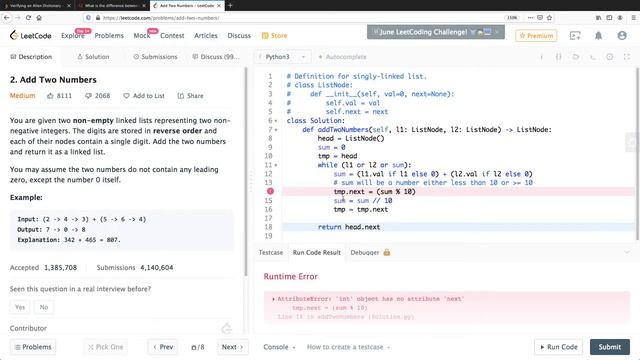Click the thumbs up icon with 8111
This screenshot has height=360, width=640.
point(50,96)
